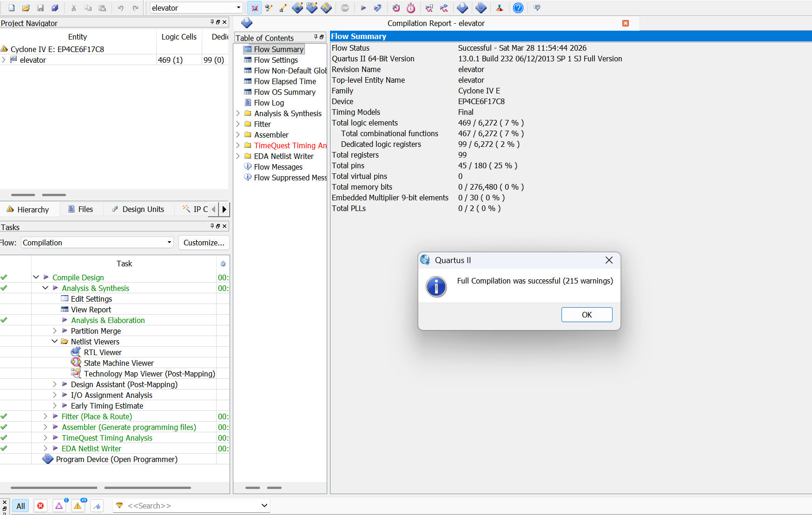The height and width of the screenshot is (515, 812).
Task: Switch to the Design Units tab
Action: pos(138,209)
